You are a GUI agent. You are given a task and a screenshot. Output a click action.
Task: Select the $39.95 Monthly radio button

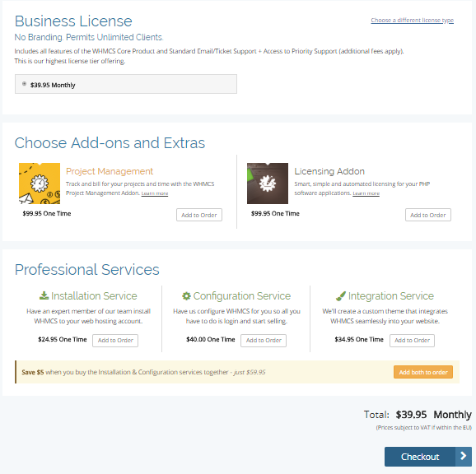pyautogui.click(x=24, y=84)
